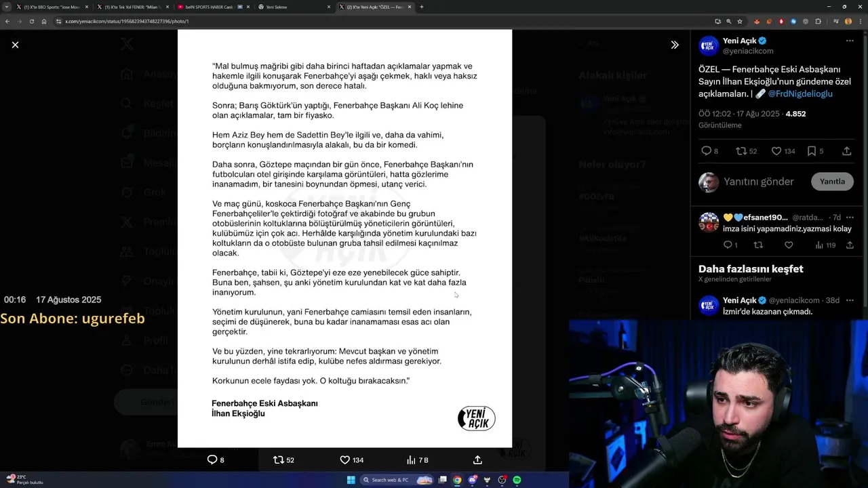Open the OBS icon in the taskbar

click(x=502, y=480)
